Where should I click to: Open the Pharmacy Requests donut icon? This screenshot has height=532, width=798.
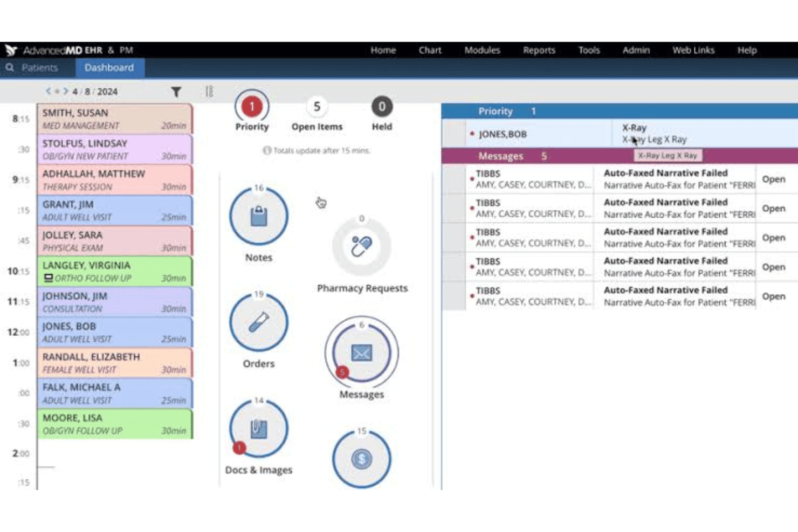(x=362, y=246)
